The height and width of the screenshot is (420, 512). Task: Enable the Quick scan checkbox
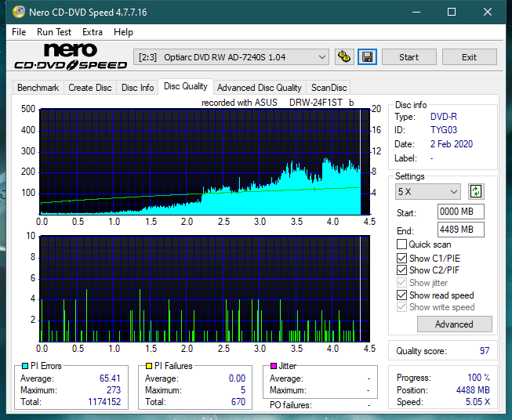pos(401,244)
